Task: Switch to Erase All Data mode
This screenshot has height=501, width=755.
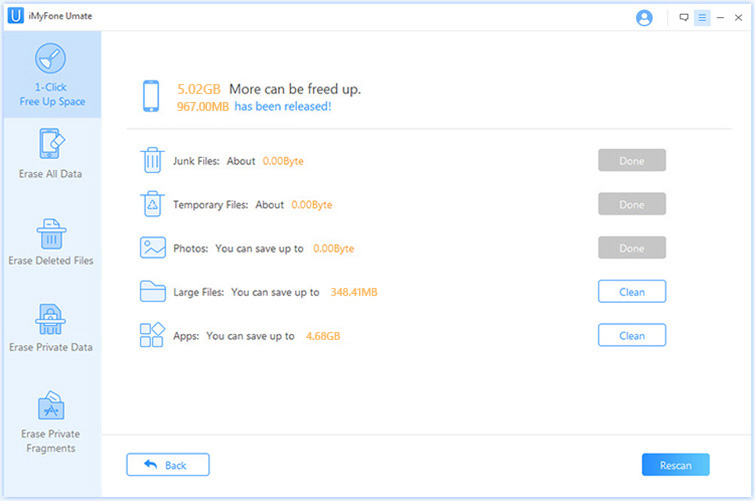Action: (x=51, y=154)
